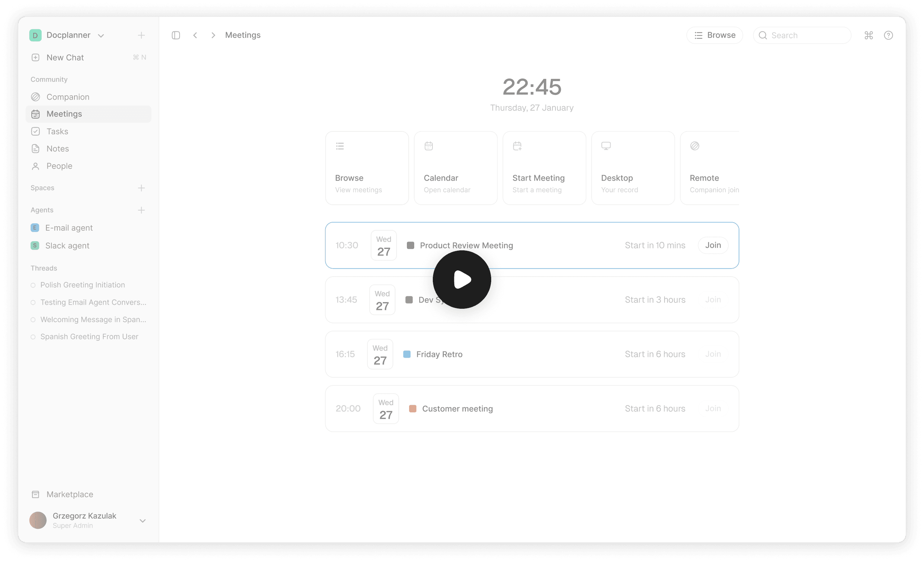924x562 pixels.
Task: Click the Browse button in top bar
Action: (x=715, y=35)
